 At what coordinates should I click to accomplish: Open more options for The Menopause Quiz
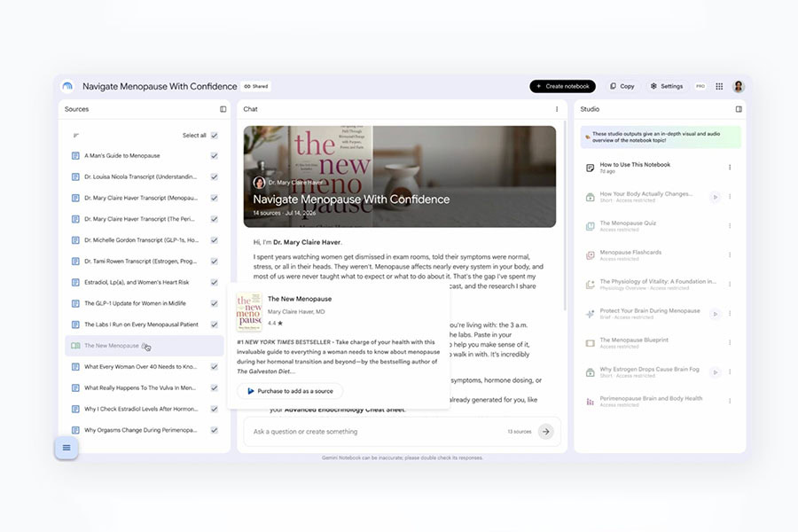(730, 226)
